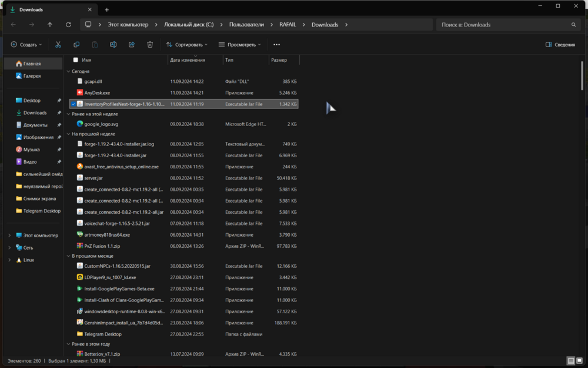The image size is (588, 368).
Task: Expand Сеть in navigation pane
Action: pyautogui.click(x=9, y=248)
